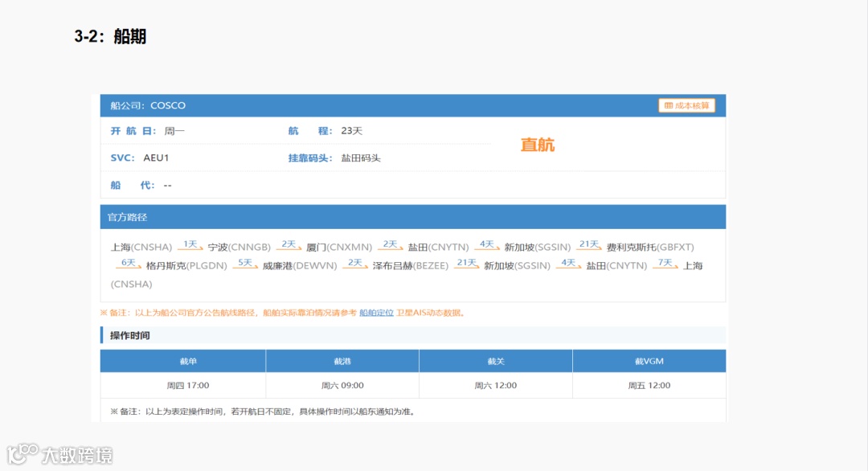Click the 卫星AIS动态数据 note text
Screen dimensions: 868x471
[x=431, y=313]
